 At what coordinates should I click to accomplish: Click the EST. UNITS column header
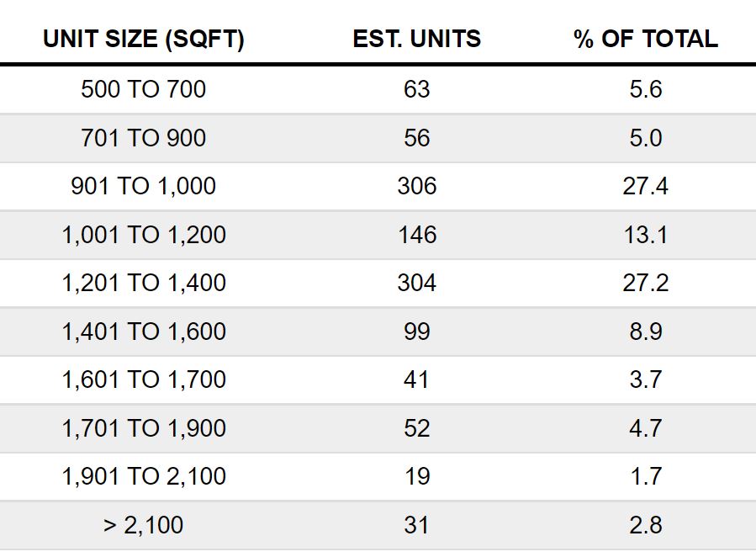click(x=416, y=39)
